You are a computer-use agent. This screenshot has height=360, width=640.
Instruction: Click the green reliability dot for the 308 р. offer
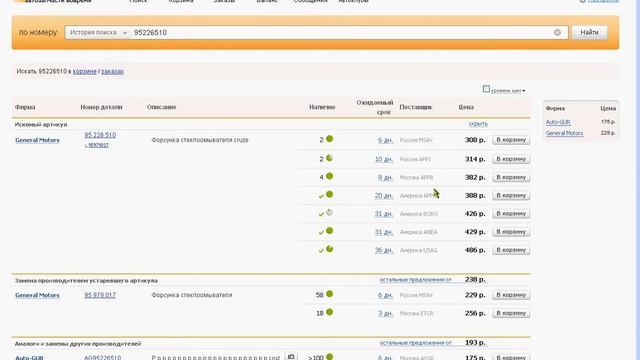coord(329,139)
